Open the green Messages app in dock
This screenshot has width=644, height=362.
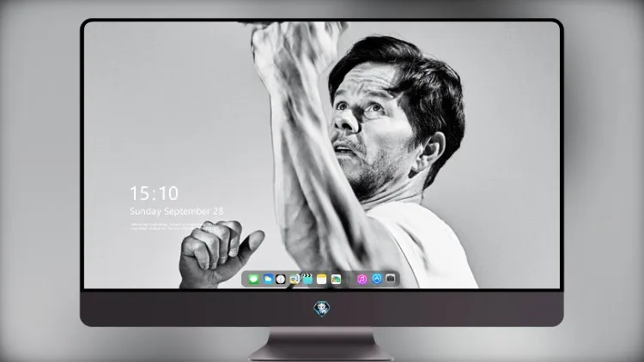coord(253,279)
